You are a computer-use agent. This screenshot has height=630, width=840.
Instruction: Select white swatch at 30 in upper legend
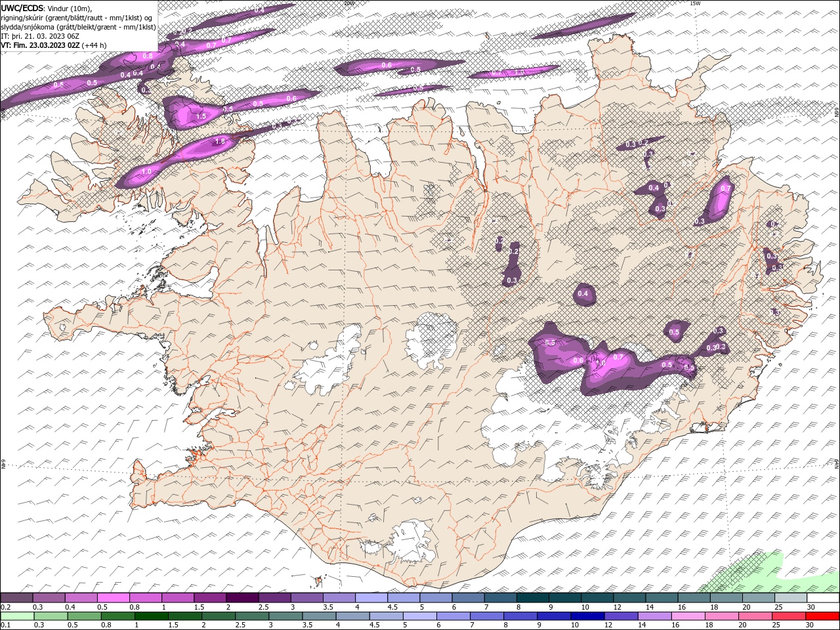pyautogui.click(x=823, y=597)
